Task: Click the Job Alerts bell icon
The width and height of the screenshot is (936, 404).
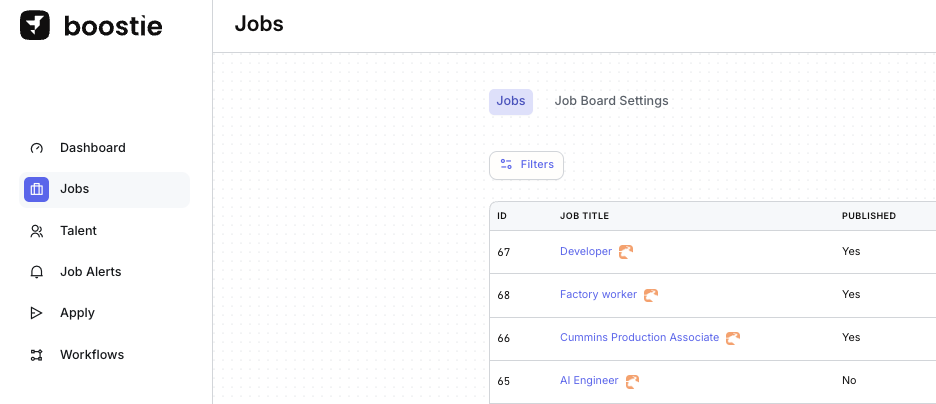Action: click(x=37, y=272)
